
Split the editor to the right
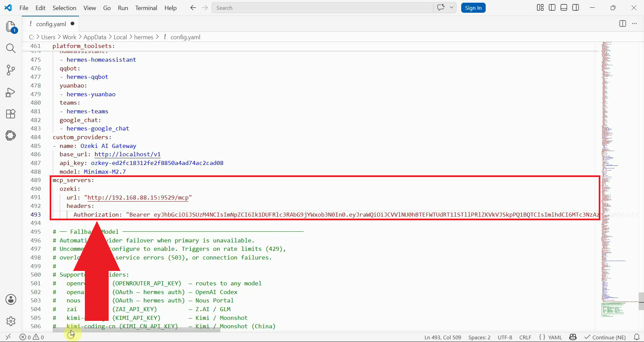tap(623, 23)
